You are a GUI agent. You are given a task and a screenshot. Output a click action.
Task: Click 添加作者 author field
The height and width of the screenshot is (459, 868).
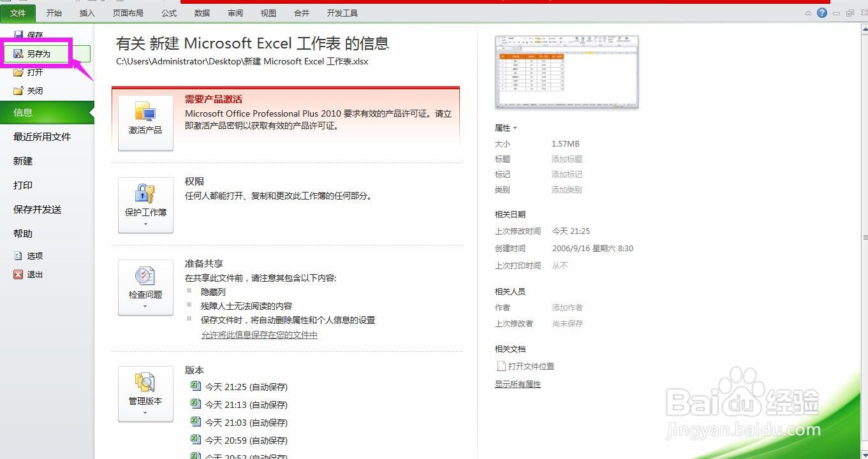[567, 308]
